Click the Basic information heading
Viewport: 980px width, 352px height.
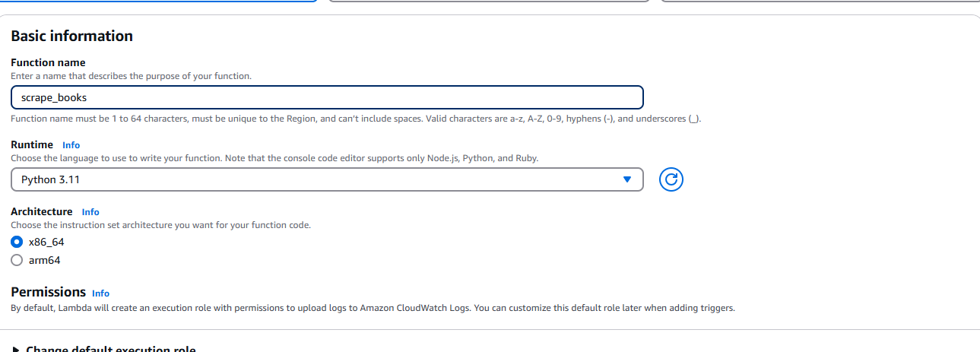(71, 36)
